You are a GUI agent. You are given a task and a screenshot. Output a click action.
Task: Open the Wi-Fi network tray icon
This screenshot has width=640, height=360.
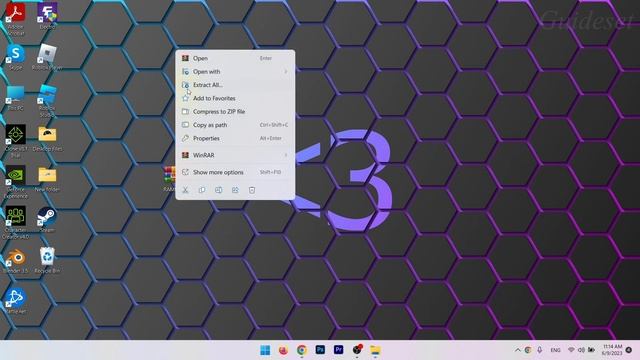tap(571, 350)
